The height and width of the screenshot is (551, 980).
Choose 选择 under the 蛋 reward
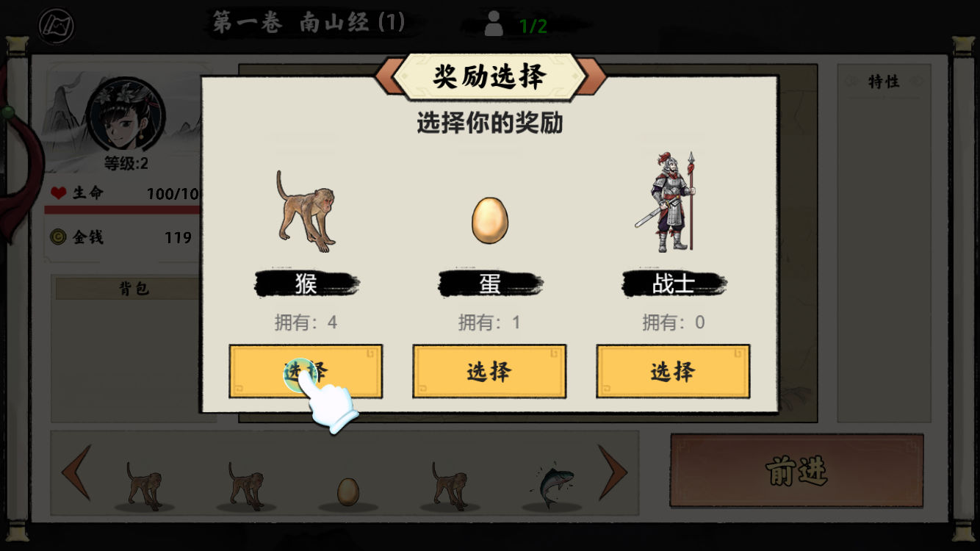489,371
